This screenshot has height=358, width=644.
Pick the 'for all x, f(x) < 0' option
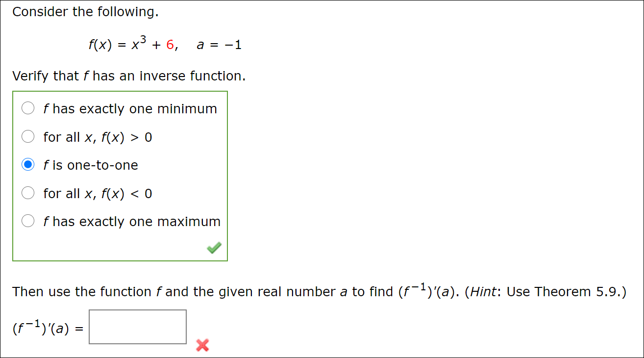point(28,193)
